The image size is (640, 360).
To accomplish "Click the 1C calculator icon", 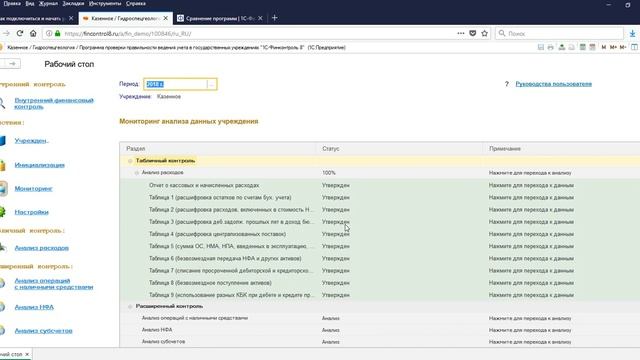I will [x=583, y=47].
